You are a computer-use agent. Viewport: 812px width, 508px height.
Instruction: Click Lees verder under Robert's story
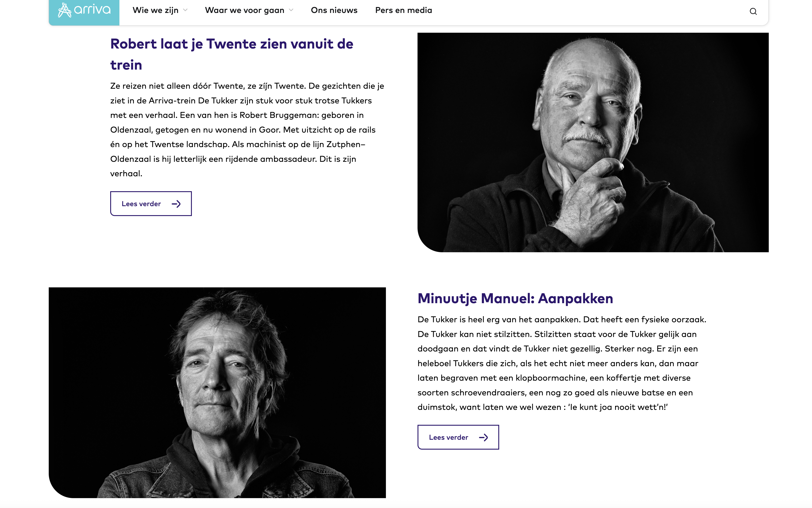151,204
